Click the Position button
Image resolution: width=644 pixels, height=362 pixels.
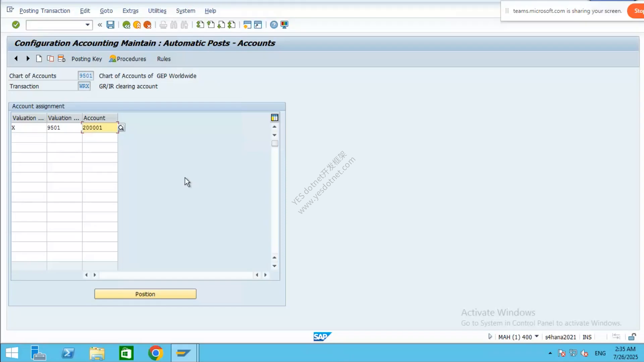coord(145,294)
